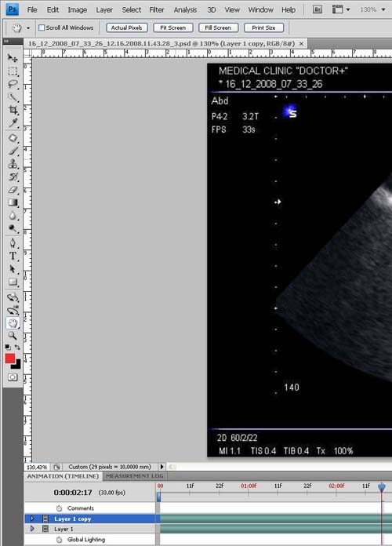Switch to Animation (Timeline) tab

(x=63, y=476)
